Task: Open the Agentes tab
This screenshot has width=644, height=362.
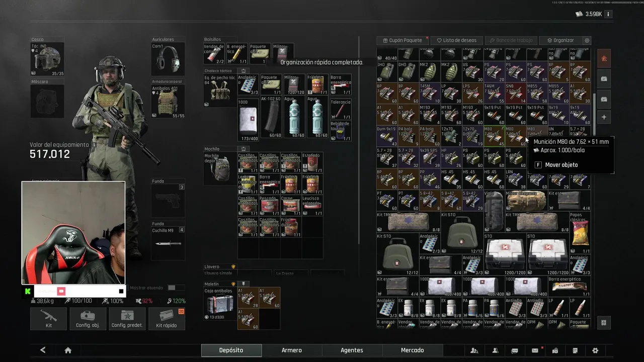Action: pos(352,350)
